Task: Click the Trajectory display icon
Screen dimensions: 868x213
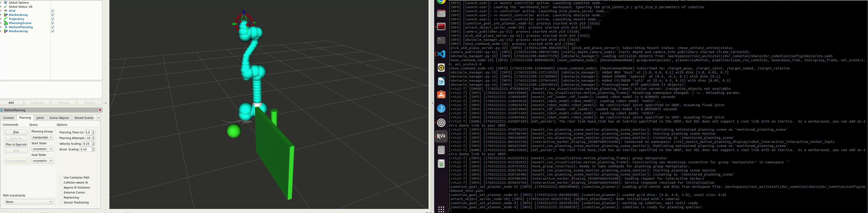Action: pos(6,19)
